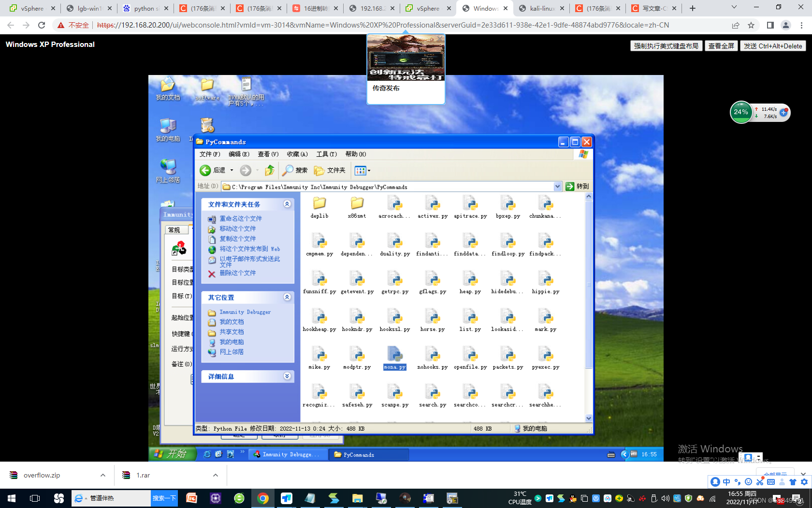Select the getevent.py file

tap(357, 283)
